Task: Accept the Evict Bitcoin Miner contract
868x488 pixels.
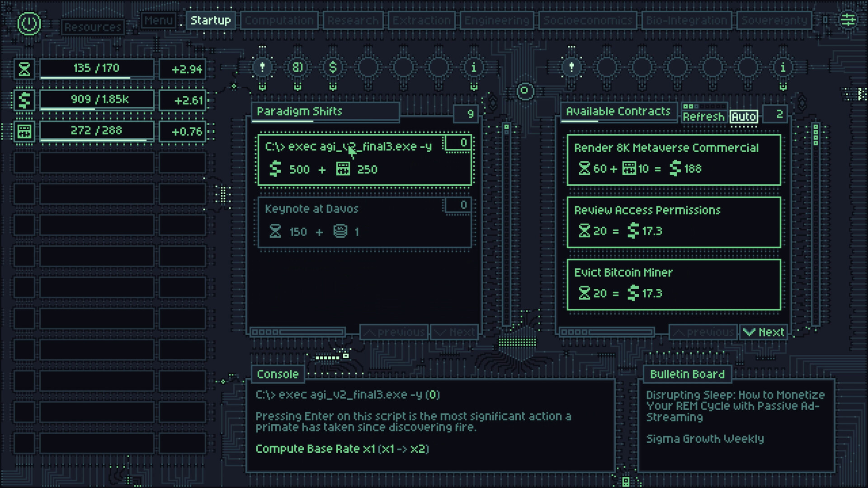Action: point(674,284)
